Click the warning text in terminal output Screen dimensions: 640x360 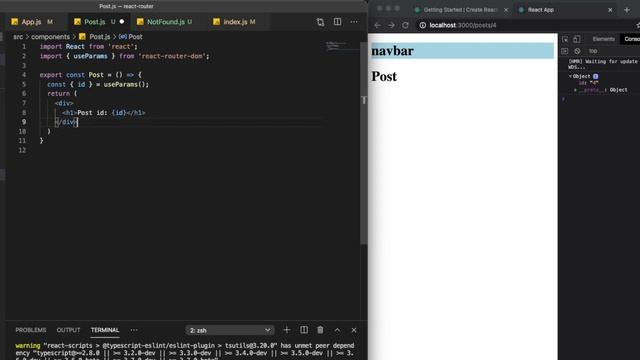tap(28, 346)
